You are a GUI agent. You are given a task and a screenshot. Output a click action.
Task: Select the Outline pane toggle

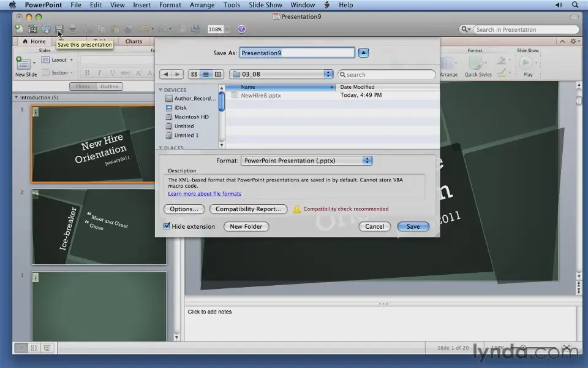coord(110,86)
